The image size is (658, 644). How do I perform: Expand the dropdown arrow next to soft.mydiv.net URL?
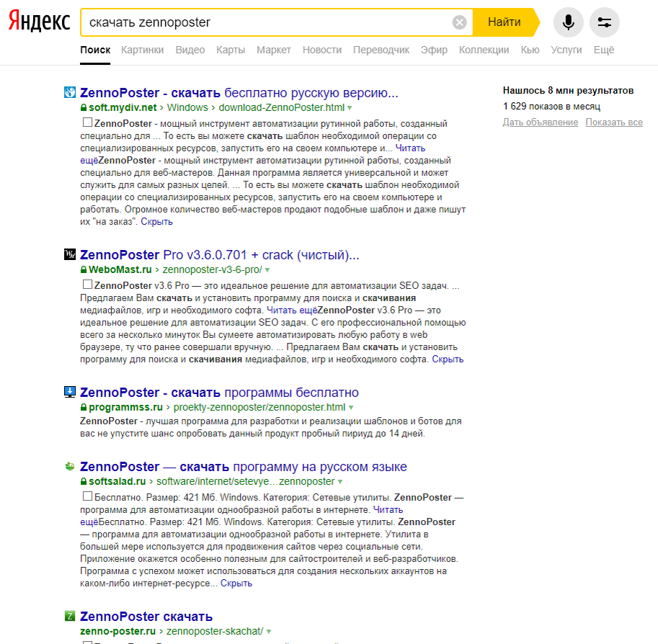click(350, 108)
